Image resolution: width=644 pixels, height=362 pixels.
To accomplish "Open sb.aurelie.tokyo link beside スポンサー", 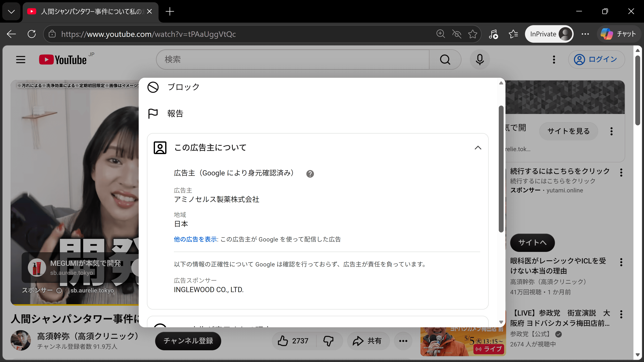I will click(92, 290).
